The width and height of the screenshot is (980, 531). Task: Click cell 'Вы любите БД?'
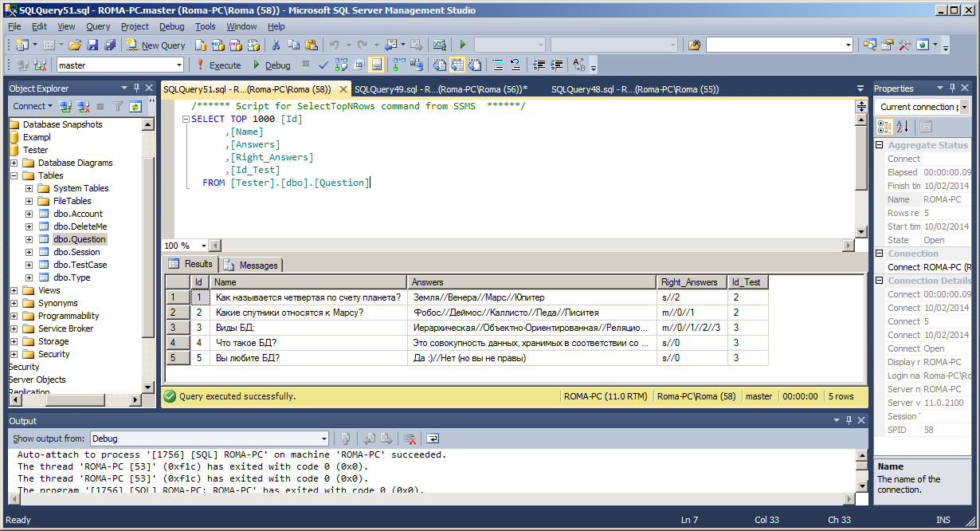point(310,358)
